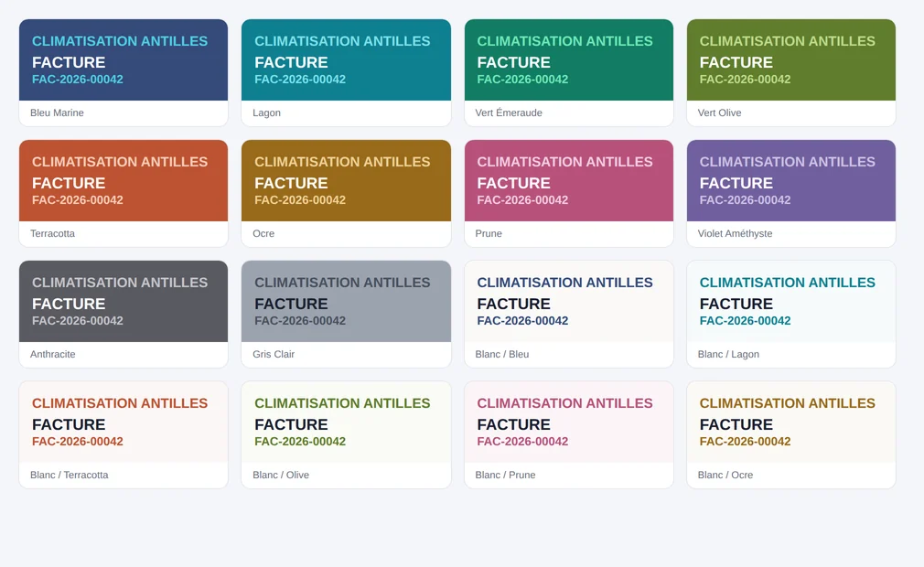
Task: Choose the Blanc / Lagon white header preview
Action: (x=790, y=302)
